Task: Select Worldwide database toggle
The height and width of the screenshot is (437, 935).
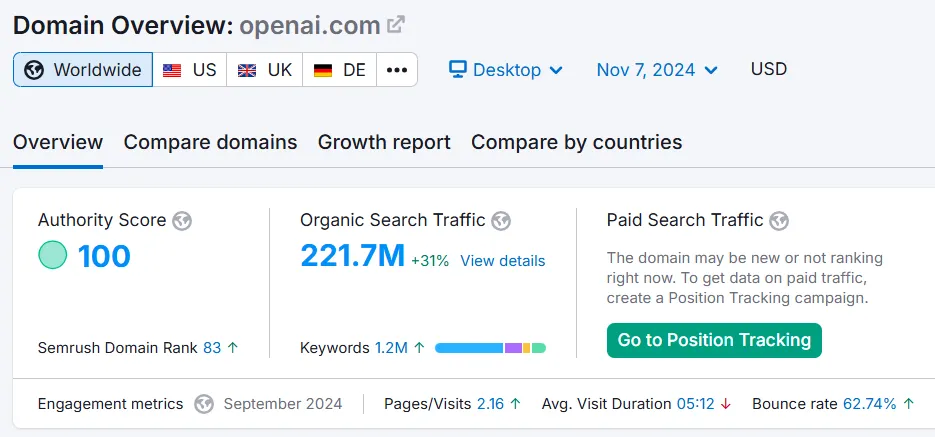Action: tap(83, 70)
